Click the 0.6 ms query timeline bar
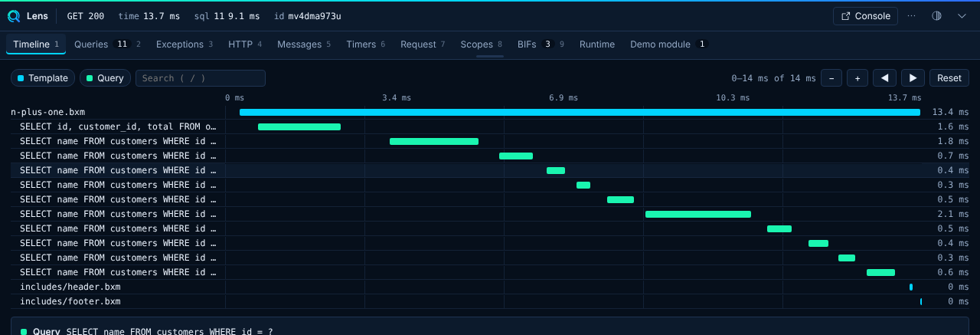Image resolution: width=980 pixels, height=335 pixels. [880, 272]
